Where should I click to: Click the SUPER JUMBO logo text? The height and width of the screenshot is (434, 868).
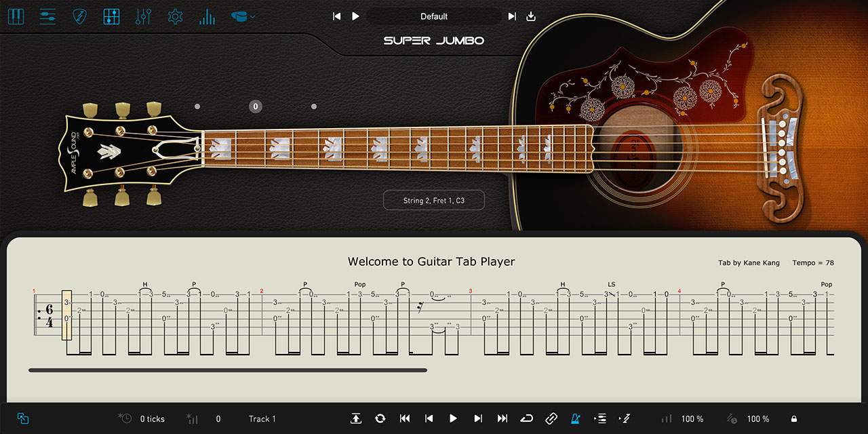(x=434, y=41)
